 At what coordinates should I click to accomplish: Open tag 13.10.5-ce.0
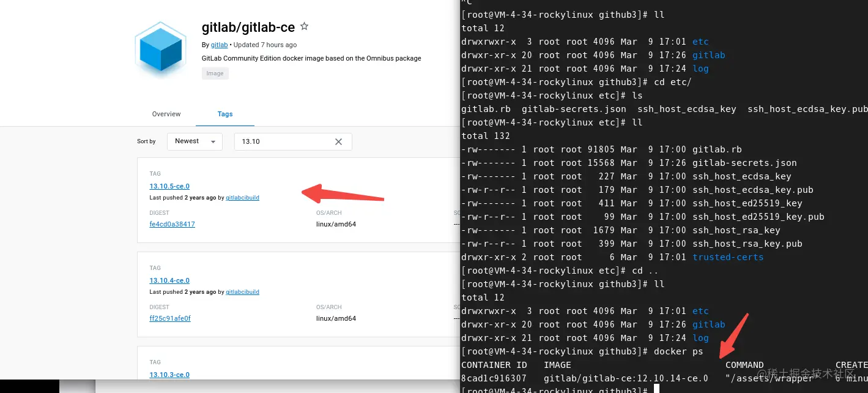(169, 186)
